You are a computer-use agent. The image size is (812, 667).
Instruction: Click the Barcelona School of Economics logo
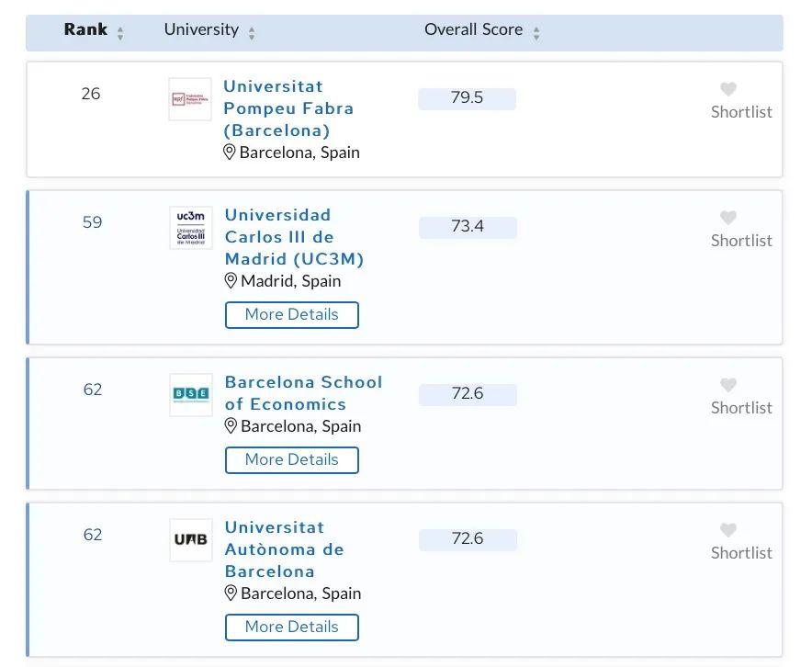[191, 395]
